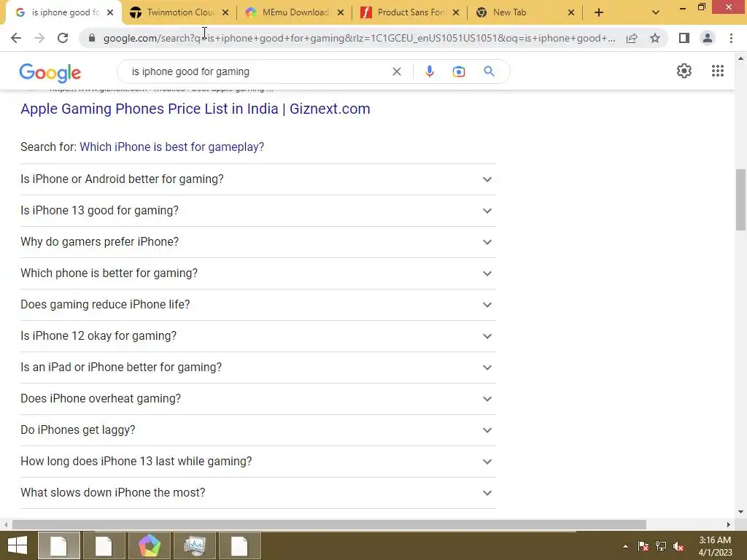Clear the Google search box text
747x560 pixels.
click(396, 71)
